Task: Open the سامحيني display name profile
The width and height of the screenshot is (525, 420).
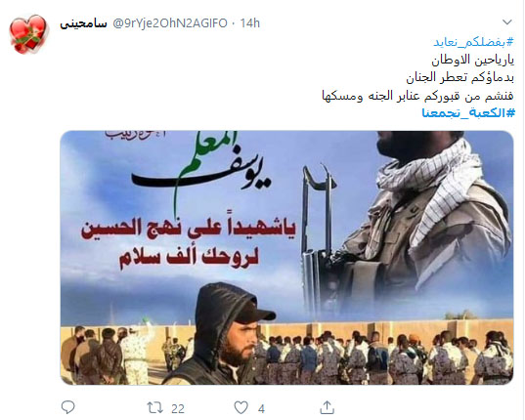Action: tap(83, 23)
